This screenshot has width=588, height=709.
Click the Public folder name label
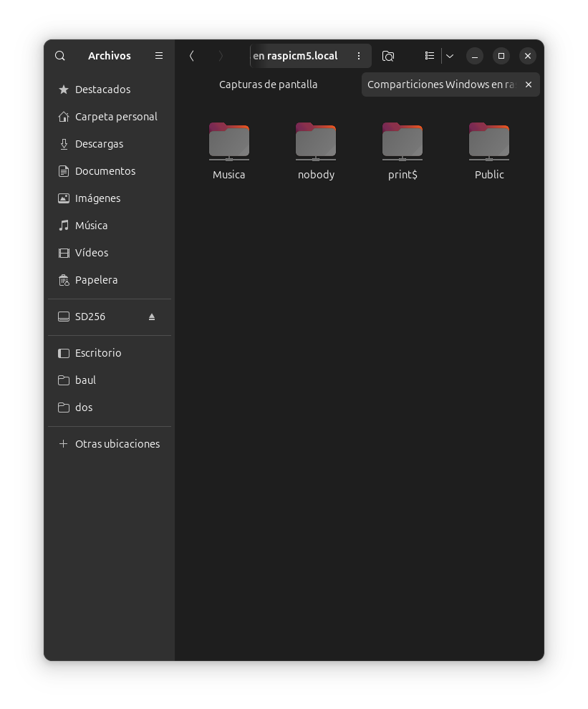489,175
